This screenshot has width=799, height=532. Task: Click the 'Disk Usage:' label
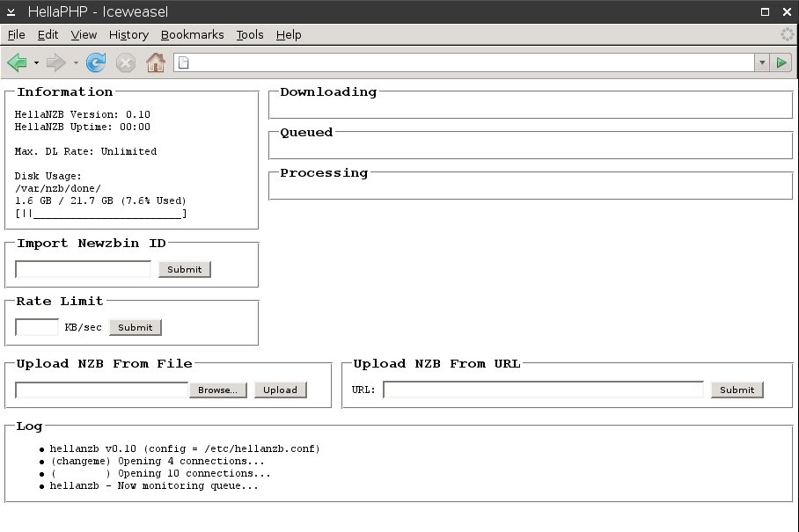48,176
